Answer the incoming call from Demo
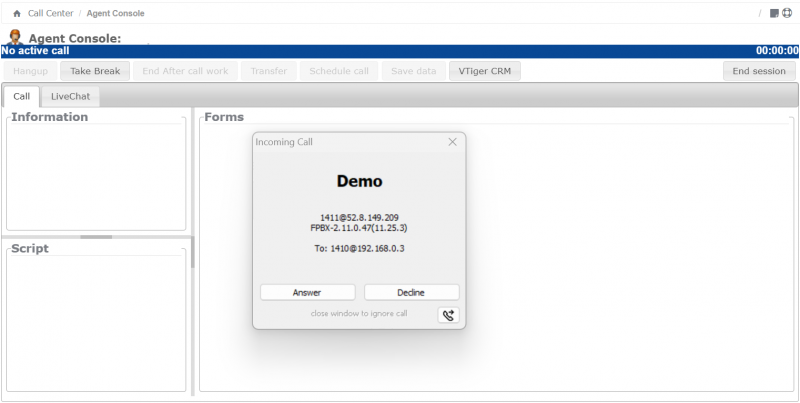Viewport: 800px width, 403px height. (307, 292)
